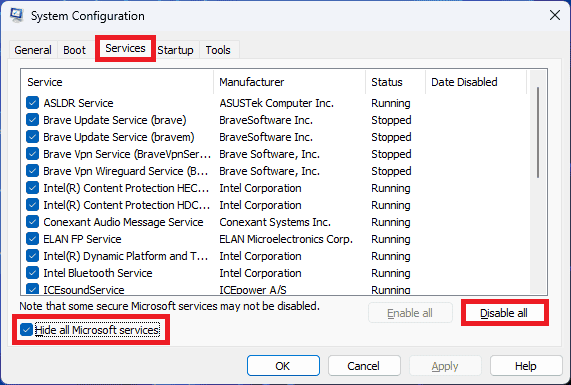Click the services list vertical scrollbar

[x=538, y=133]
